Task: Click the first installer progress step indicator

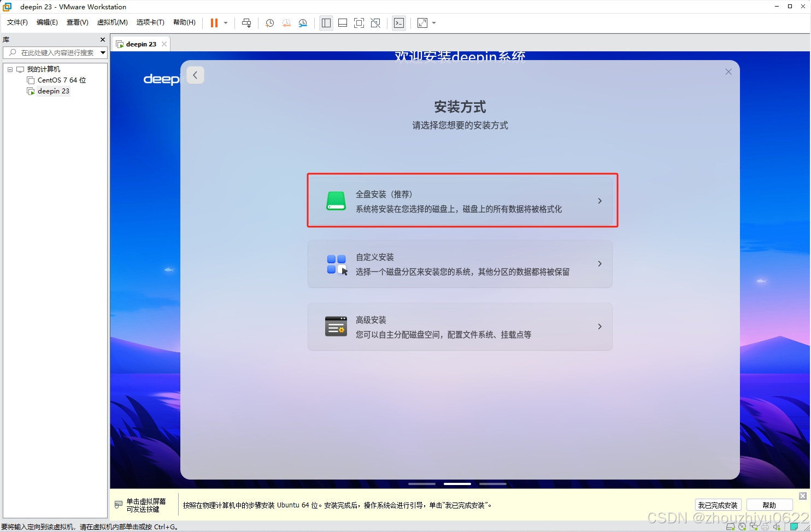Action: tap(422, 484)
